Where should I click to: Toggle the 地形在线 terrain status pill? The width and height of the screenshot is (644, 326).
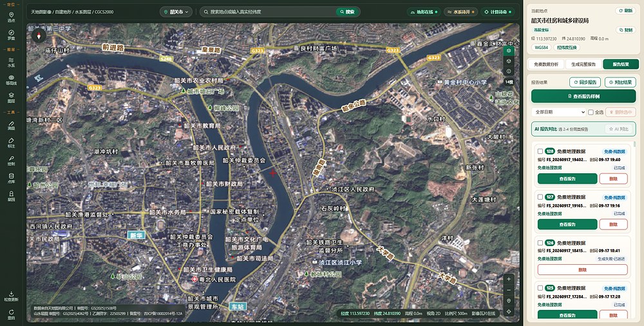coord(424,12)
